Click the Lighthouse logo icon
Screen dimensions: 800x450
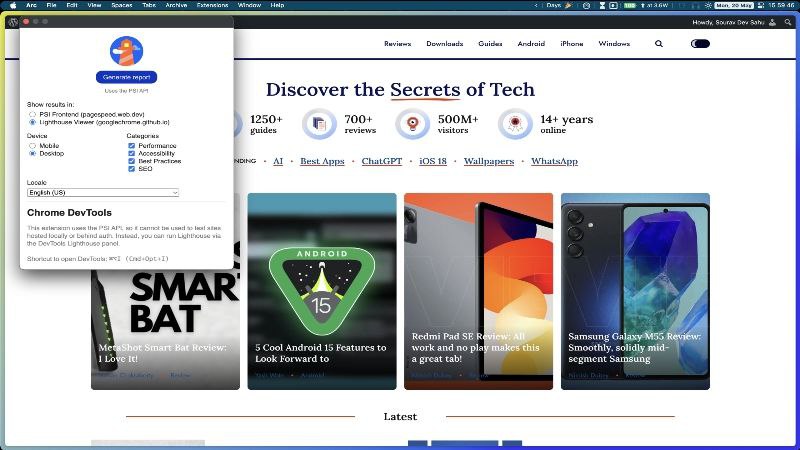click(x=126, y=51)
